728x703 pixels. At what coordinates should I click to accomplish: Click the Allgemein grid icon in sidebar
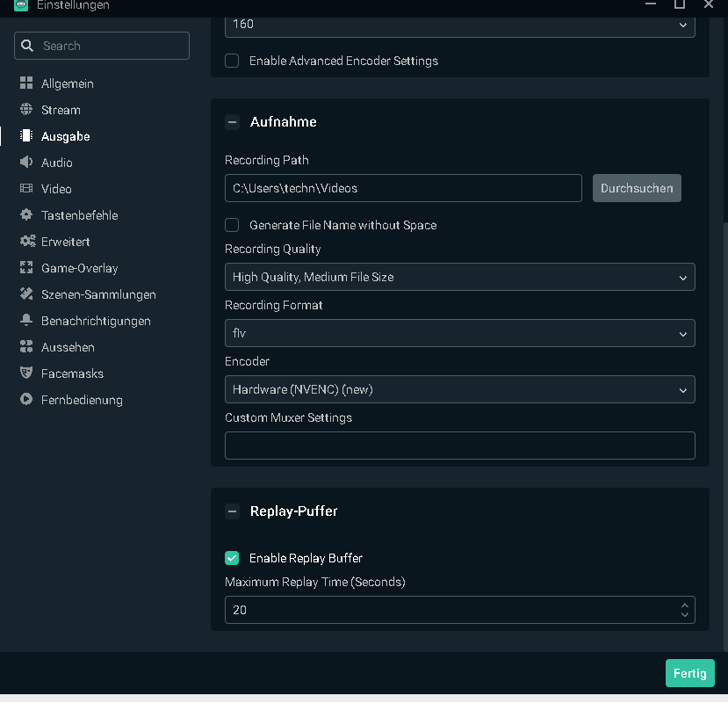26,83
